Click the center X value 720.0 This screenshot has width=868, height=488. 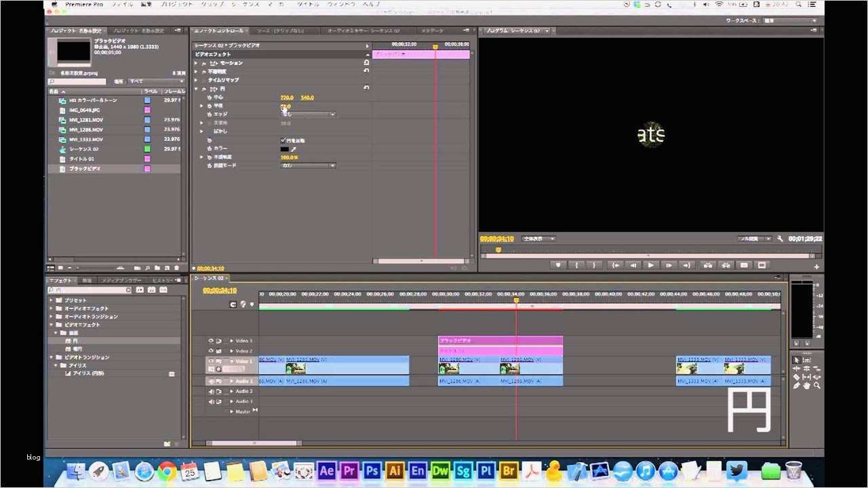pos(286,98)
